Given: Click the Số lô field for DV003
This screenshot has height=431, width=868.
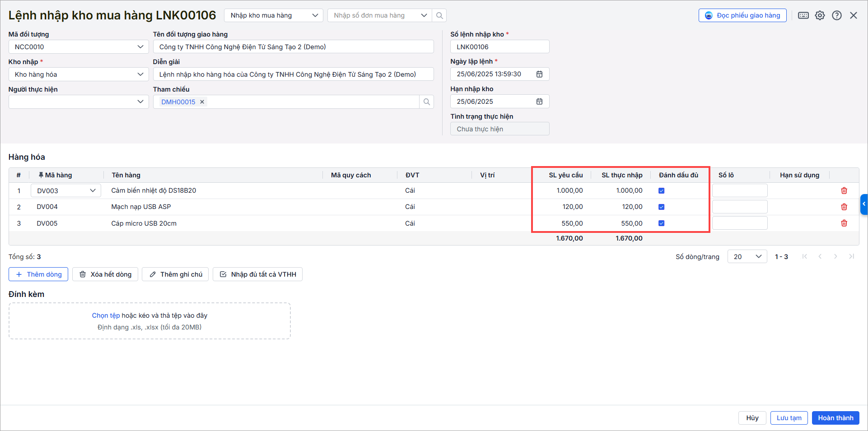Looking at the screenshot, I should click(x=739, y=190).
